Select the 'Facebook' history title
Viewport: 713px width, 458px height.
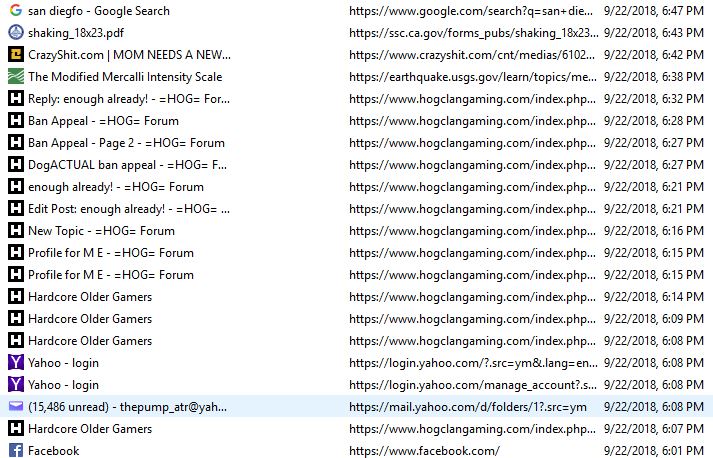tap(54, 451)
